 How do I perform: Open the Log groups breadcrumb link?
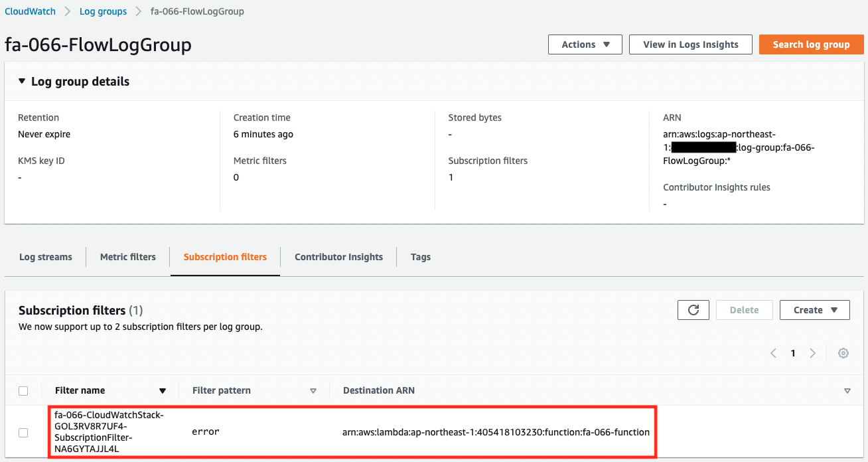(x=103, y=11)
